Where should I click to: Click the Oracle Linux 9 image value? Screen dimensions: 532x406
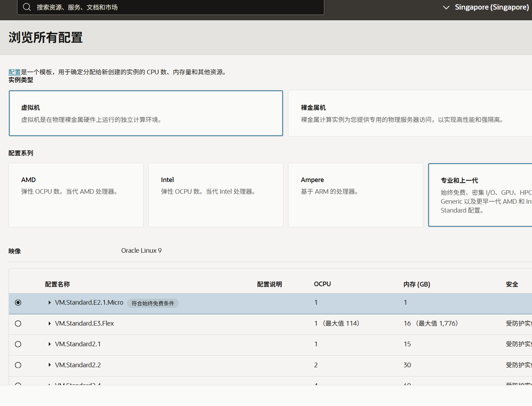point(142,251)
